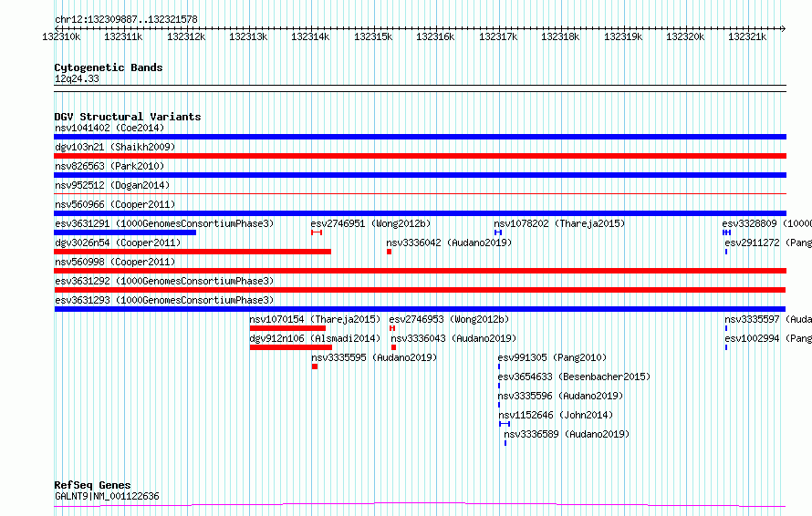Screen dimensions: 812x516
Task: Click the esv3631291 blue bar under its label
Action: tap(125, 232)
